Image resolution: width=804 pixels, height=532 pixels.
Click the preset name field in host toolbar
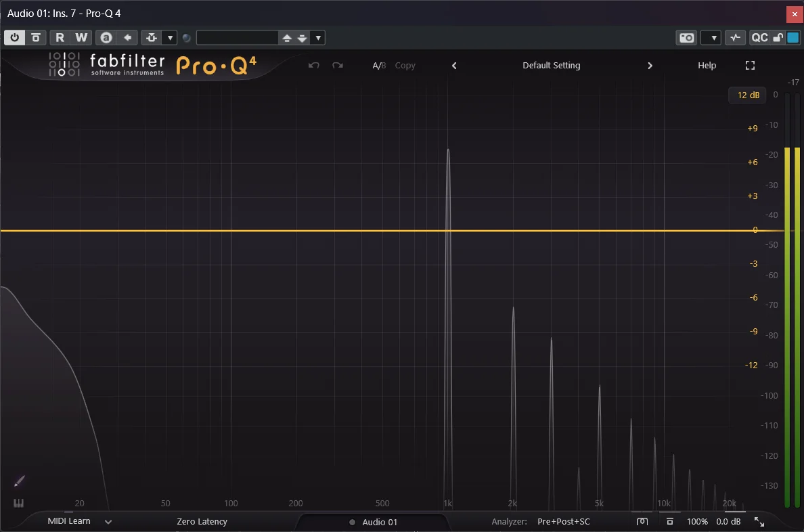tap(238, 37)
